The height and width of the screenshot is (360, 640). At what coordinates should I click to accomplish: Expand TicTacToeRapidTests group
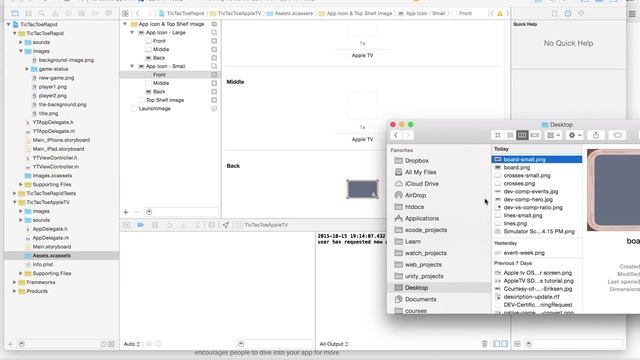[15, 193]
